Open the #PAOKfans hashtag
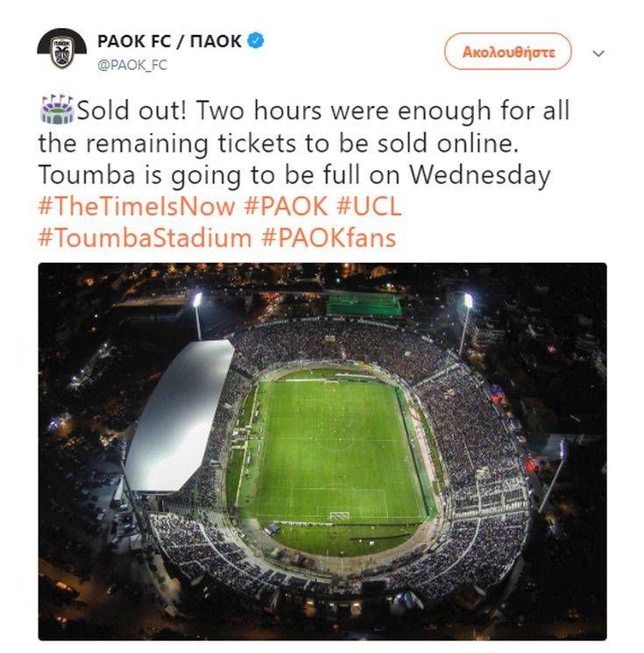 click(329, 238)
